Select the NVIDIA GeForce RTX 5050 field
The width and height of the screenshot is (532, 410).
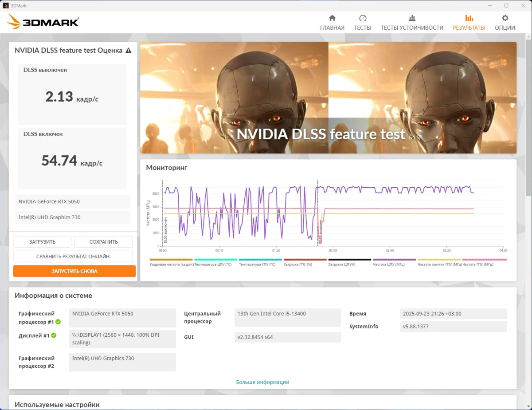[x=72, y=201]
